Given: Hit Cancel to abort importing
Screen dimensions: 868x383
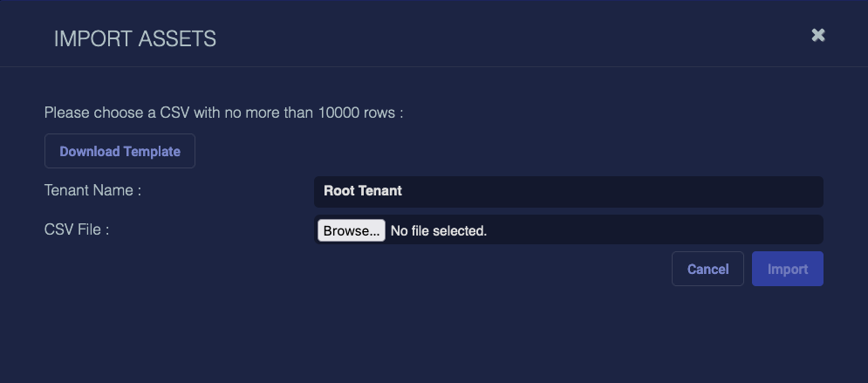Looking at the screenshot, I should coord(707,269).
